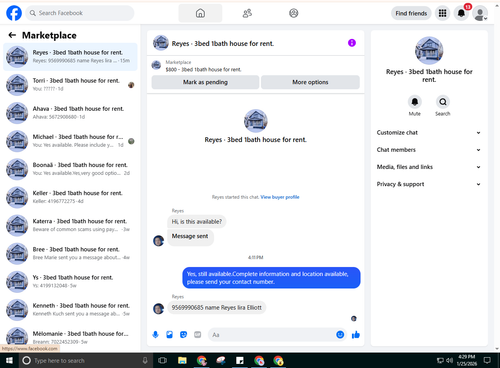
Task: Click the purple conversation info icon
Action: pyautogui.click(x=352, y=43)
